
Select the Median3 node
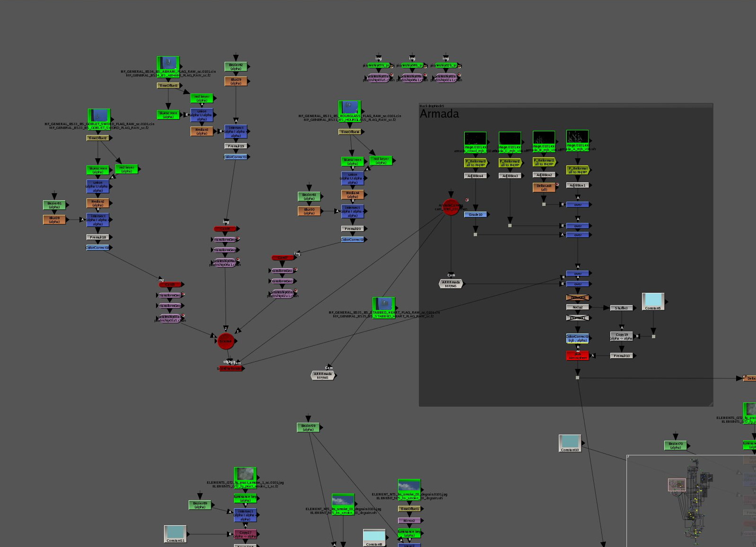pos(202,131)
